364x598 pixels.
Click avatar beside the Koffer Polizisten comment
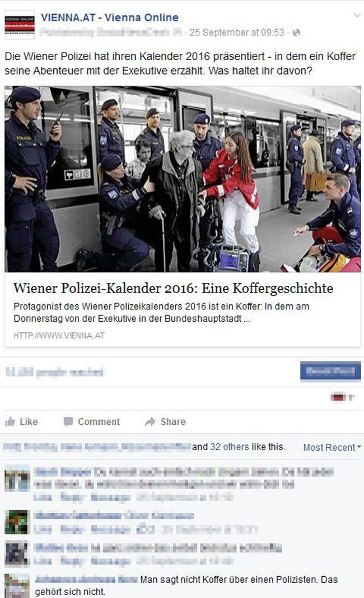pos(17,586)
